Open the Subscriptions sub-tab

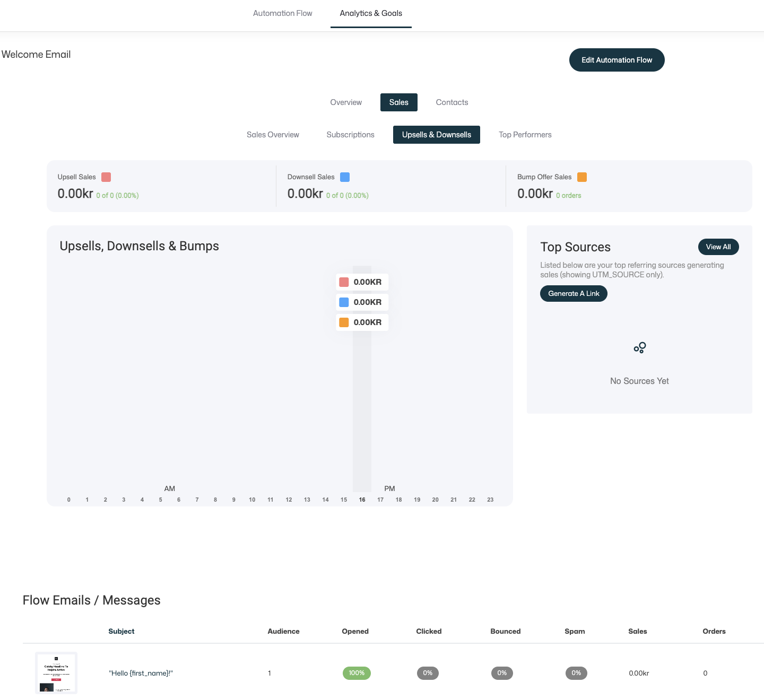click(350, 135)
